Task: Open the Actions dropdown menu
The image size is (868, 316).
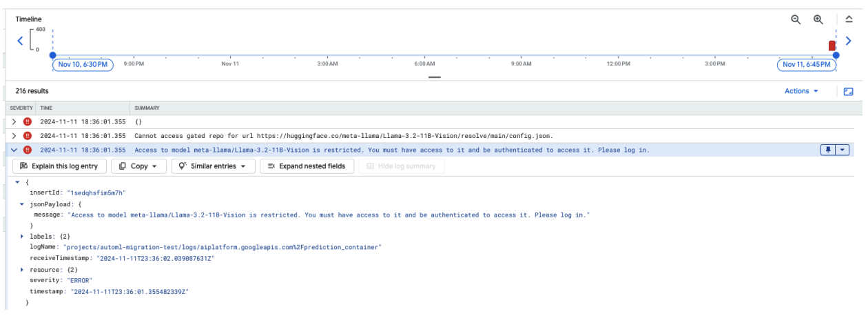Action: coord(802,91)
